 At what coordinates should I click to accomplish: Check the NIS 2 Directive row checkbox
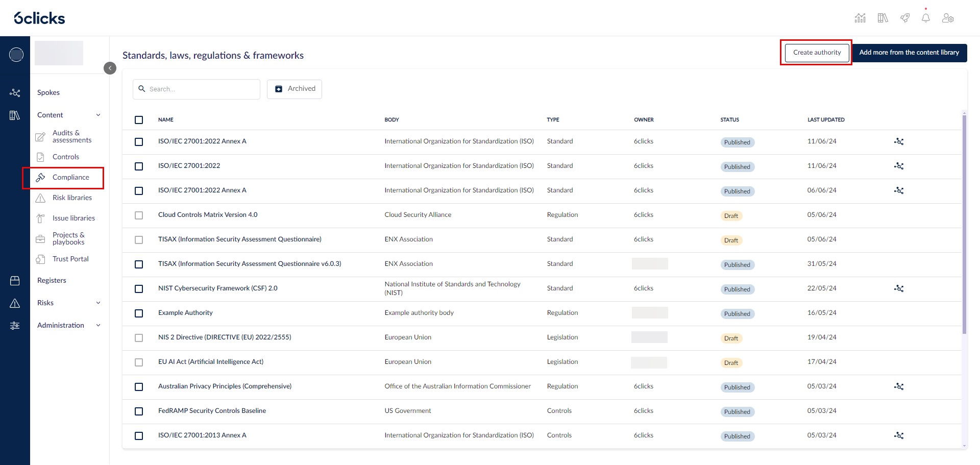(139, 338)
